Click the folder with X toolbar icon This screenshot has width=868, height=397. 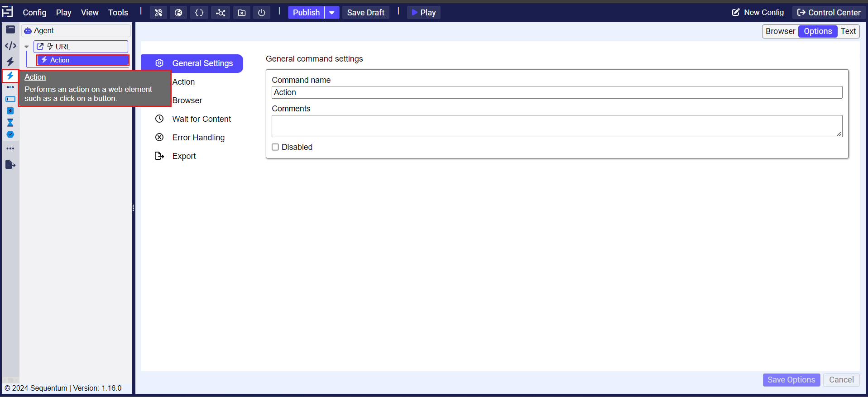point(242,13)
